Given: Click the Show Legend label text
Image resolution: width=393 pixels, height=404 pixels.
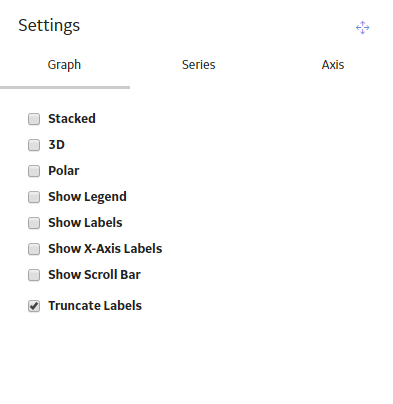Looking at the screenshot, I should click(87, 197).
